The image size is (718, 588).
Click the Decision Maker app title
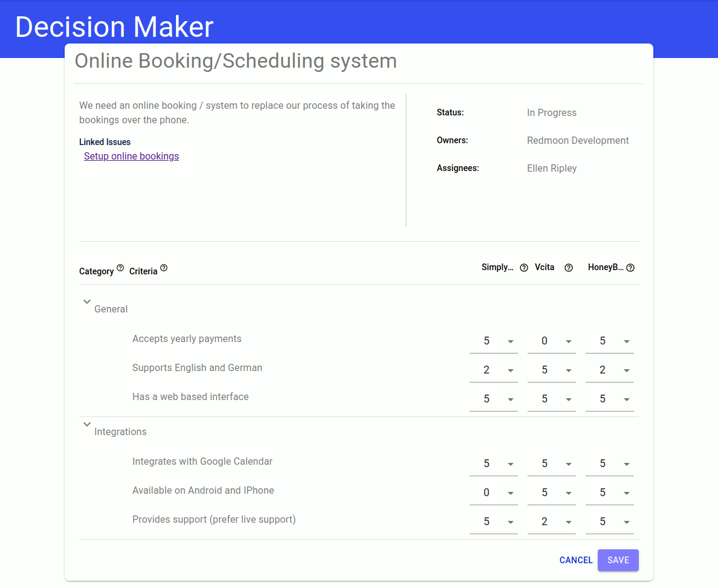(x=114, y=27)
